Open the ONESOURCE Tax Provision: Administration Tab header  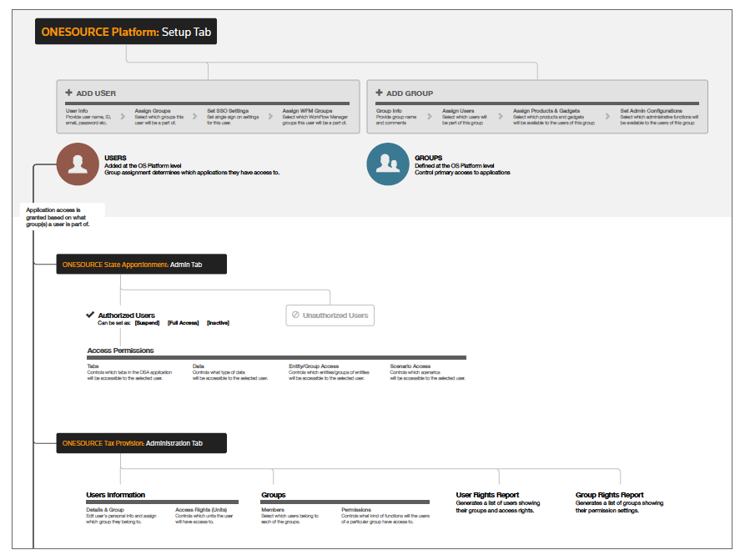click(142, 443)
